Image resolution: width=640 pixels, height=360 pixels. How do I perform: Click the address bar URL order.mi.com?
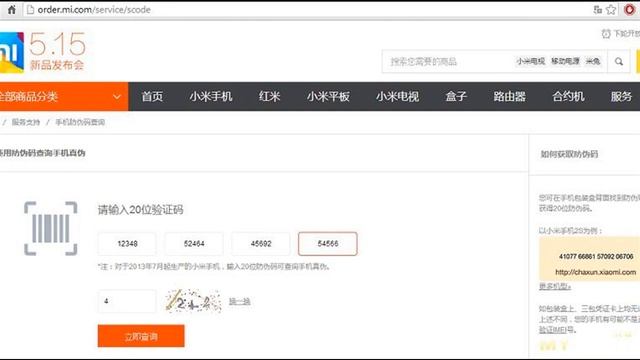[x=94, y=9]
